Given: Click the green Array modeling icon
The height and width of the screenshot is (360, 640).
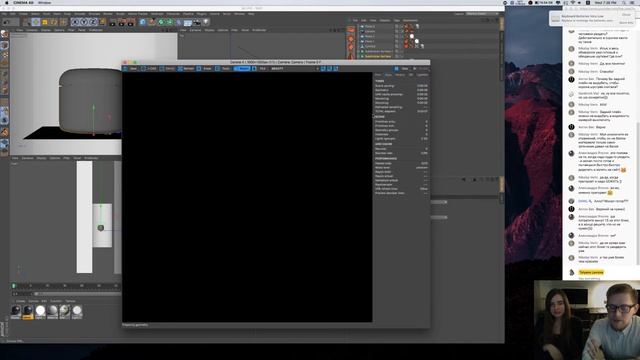Looking at the screenshot, I should [170, 22].
